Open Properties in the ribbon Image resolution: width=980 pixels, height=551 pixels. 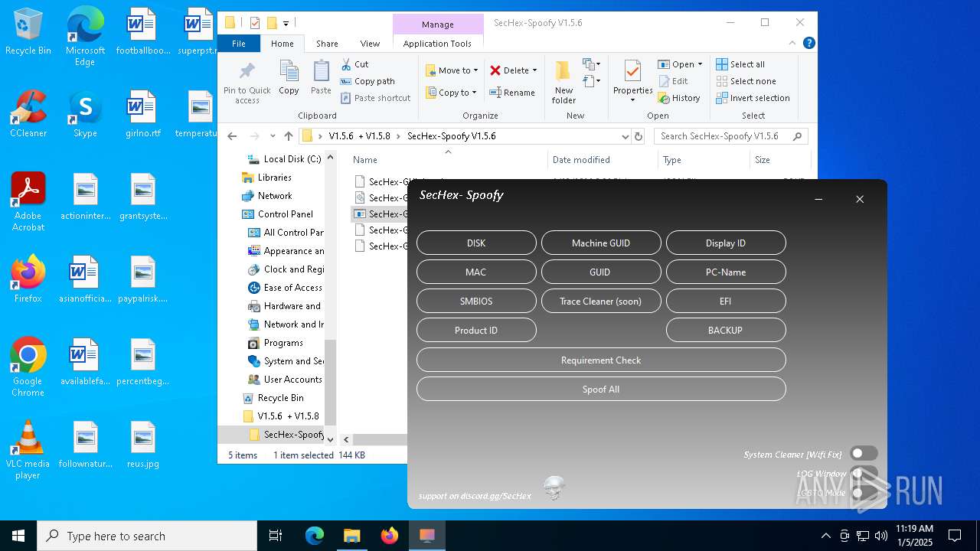632,81
